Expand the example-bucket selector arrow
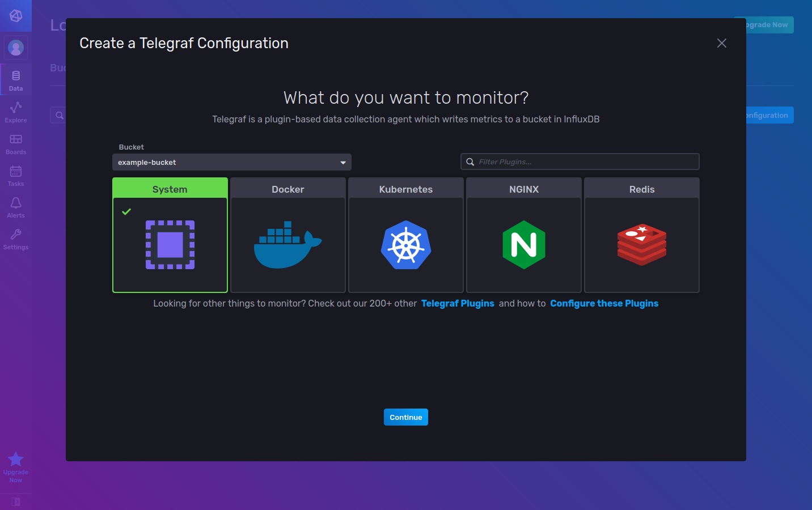812x510 pixels. pos(342,161)
